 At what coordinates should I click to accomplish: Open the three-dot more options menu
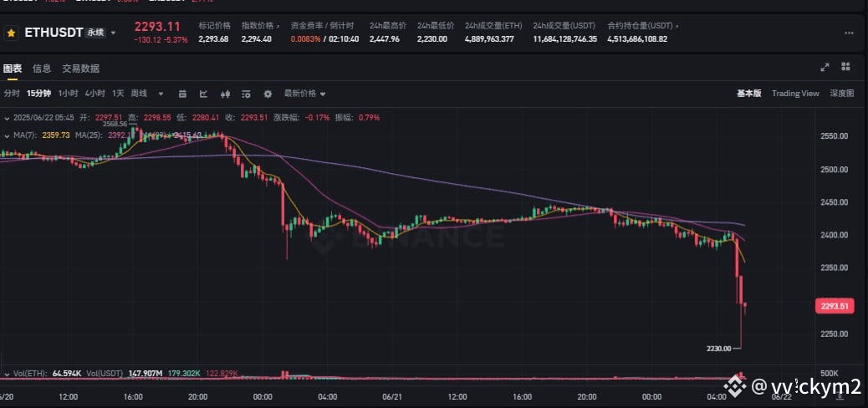[849, 33]
